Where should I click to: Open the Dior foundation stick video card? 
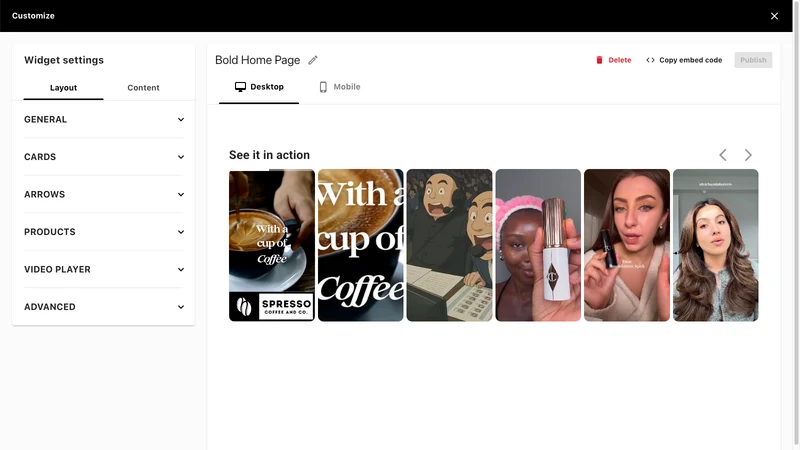pos(627,245)
